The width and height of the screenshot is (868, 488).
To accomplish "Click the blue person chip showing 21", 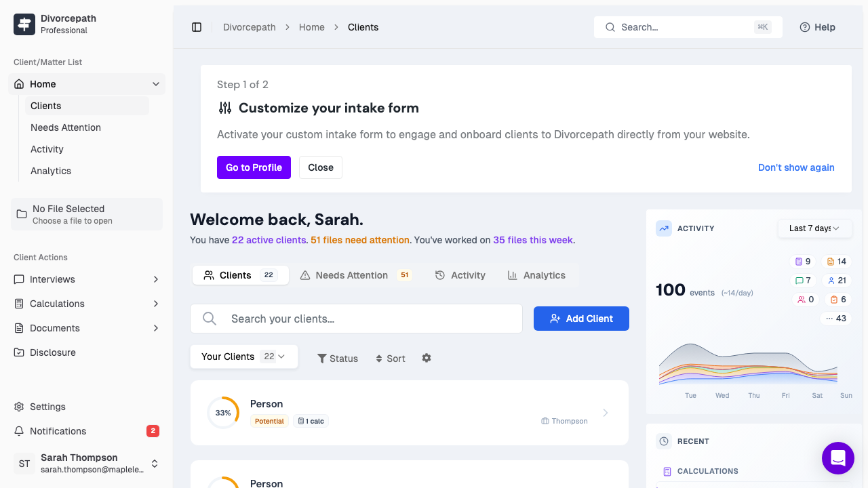I will (837, 281).
